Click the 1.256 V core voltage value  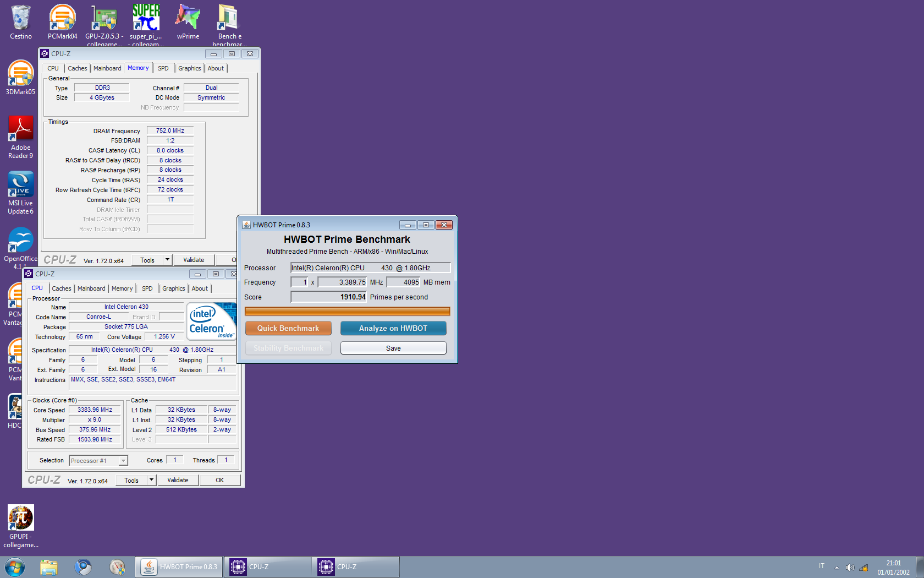click(x=164, y=336)
